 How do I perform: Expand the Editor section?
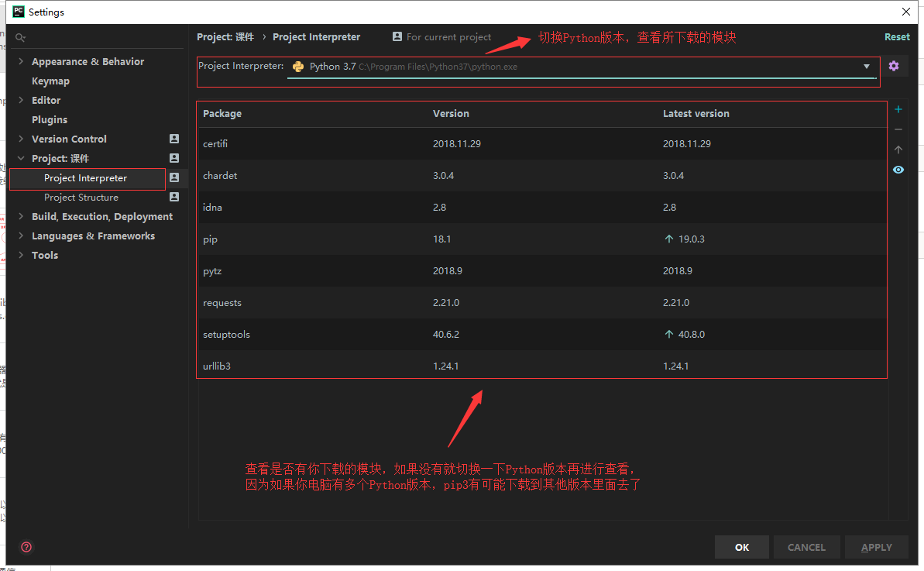click(x=21, y=100)
